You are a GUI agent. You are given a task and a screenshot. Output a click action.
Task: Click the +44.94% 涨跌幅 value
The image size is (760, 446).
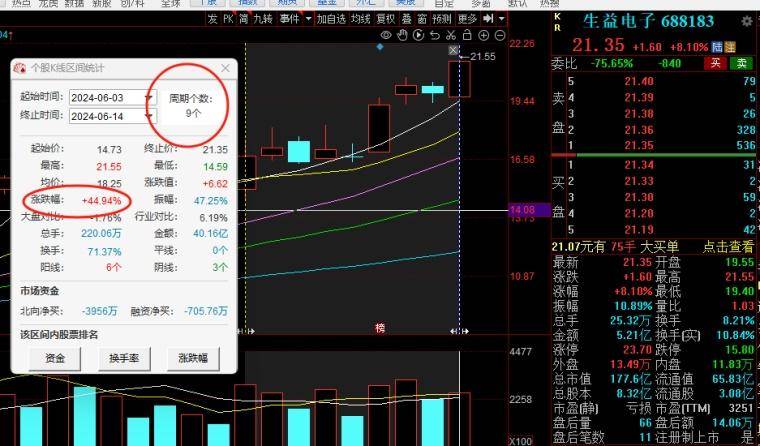(101, 200)
